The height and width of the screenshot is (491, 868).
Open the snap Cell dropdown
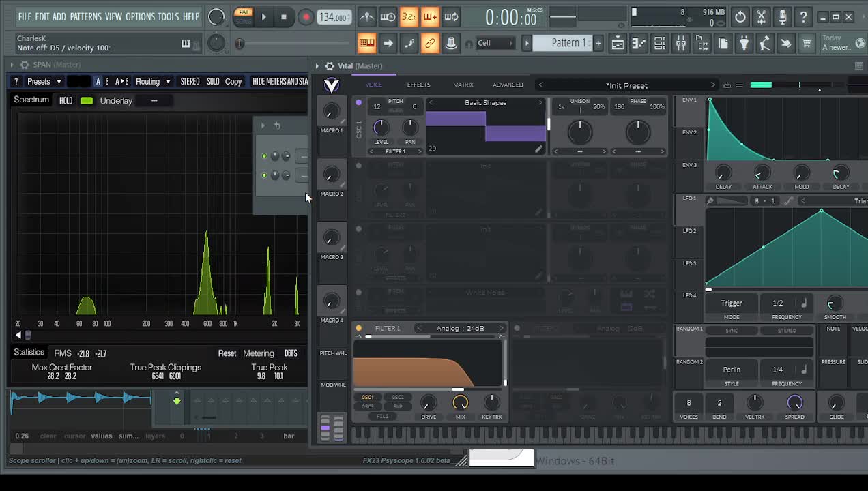pos(495,43)
